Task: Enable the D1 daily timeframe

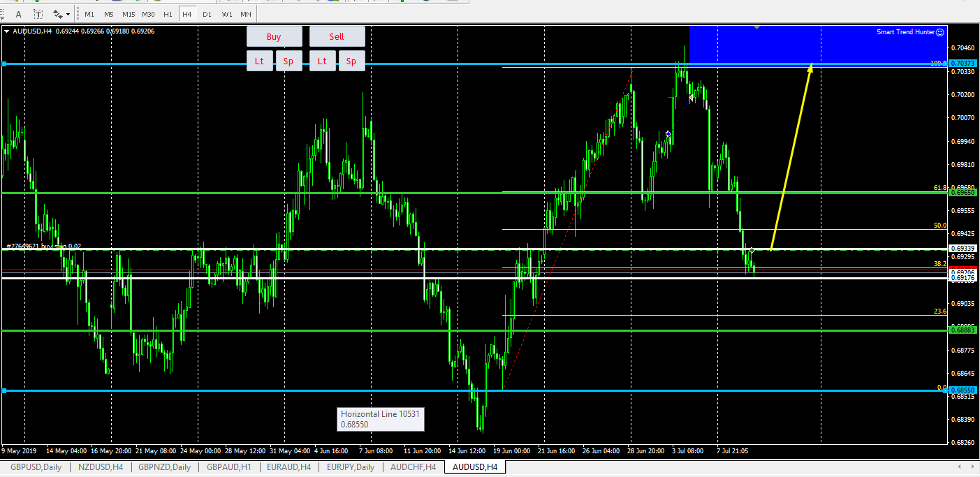Action: click(207, 14)
